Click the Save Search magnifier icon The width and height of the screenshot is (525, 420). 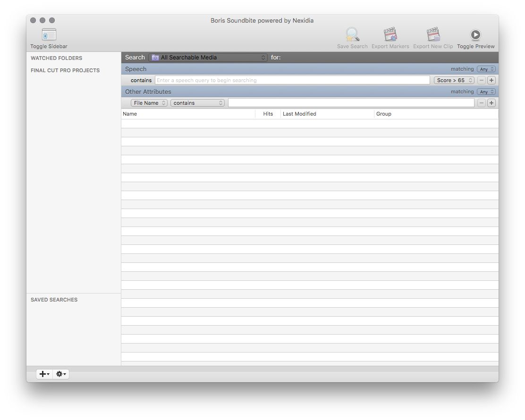click(352, 35)
